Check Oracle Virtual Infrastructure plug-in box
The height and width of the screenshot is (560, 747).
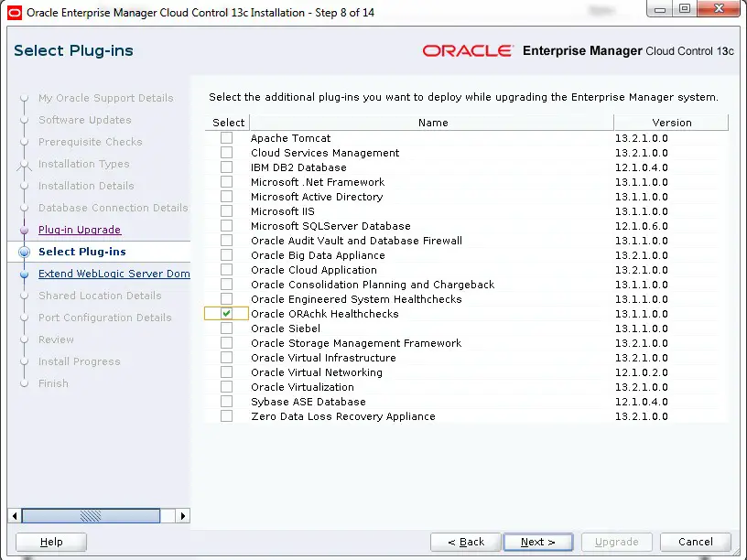[x=226, y=358]
